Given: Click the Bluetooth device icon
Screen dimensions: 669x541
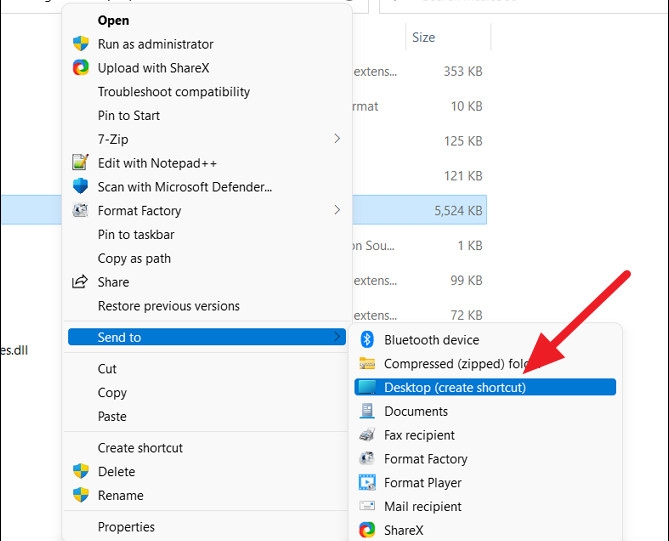Looking at the screenshot, I should pos(367,340).
